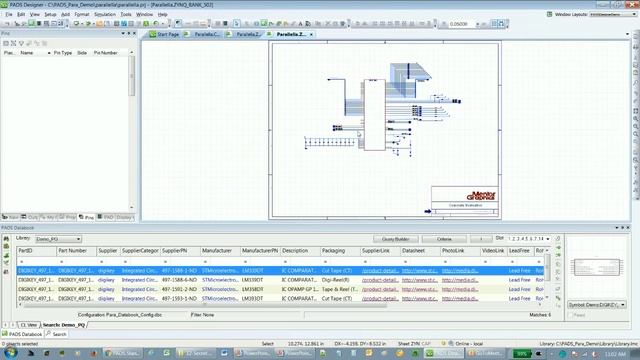Select row with SupplierPN 497-1591-2-ND
Viewport: 640px width, 360px height.
coord(281,289)
